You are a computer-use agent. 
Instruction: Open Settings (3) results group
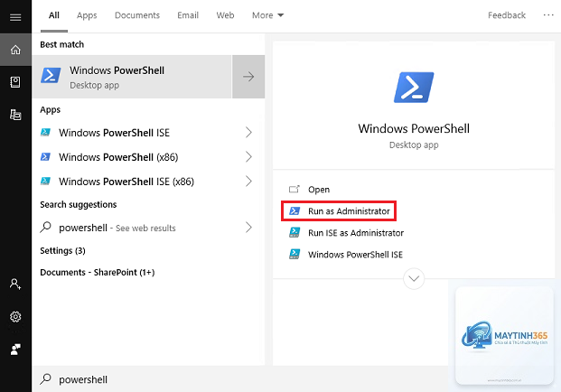(62, 250)
